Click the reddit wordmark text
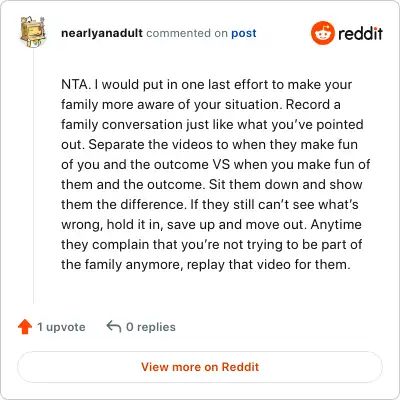This screenshot has width=400, height=400. (x=360, y=33)
